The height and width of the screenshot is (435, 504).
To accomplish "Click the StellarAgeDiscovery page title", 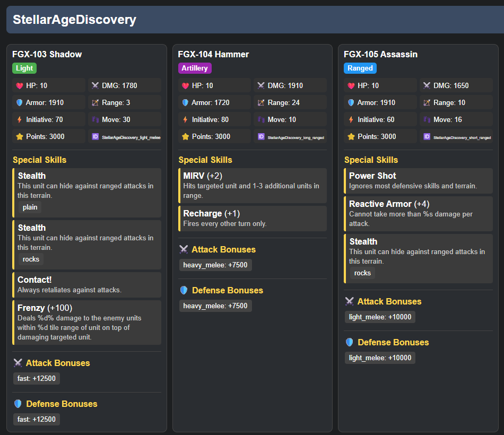I will click(x=75, y=20).
